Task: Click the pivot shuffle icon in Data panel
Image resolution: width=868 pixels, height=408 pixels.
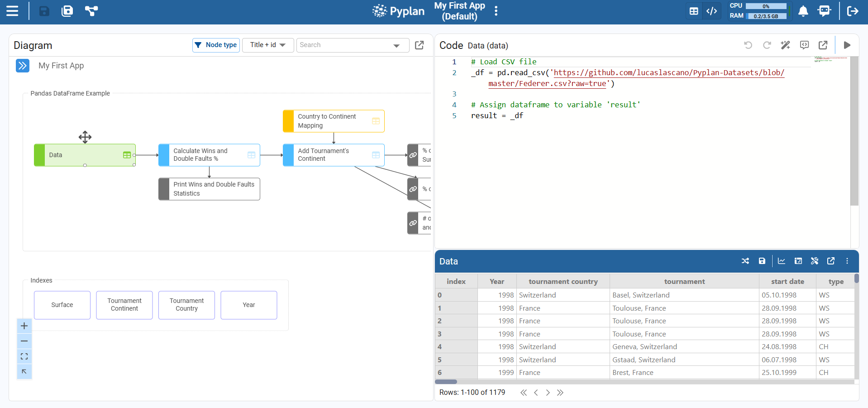Action: (745, 261)
